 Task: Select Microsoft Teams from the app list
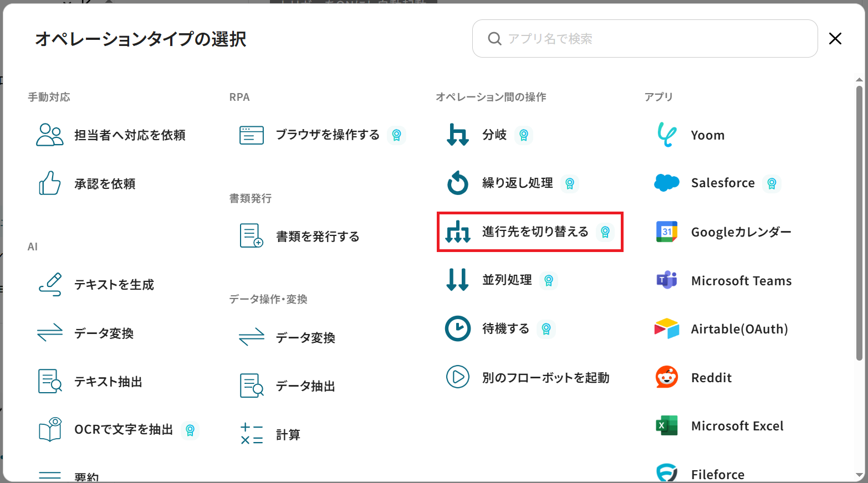(741, 281)
